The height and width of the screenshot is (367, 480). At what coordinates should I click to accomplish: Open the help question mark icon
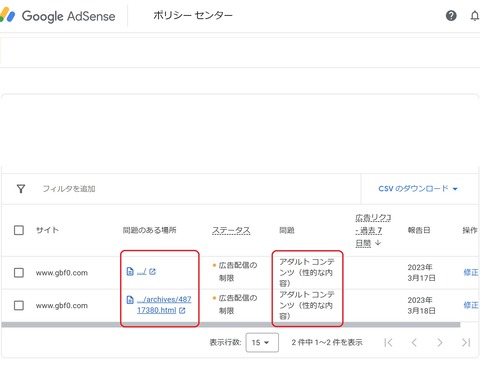[451, 16]
